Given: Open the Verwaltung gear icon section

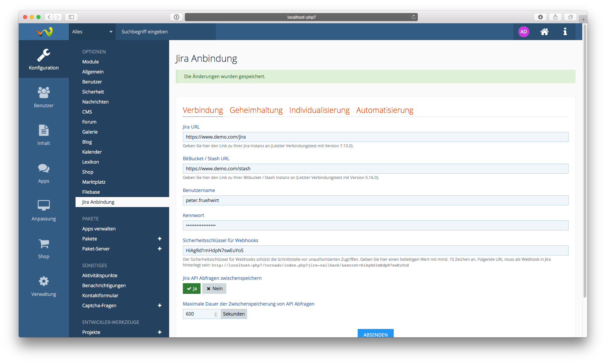Looking at the screenshot, I should (x=43, y=286).
